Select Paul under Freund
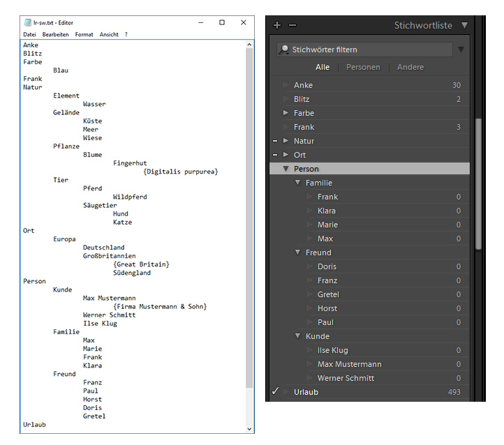 [370, 322]
